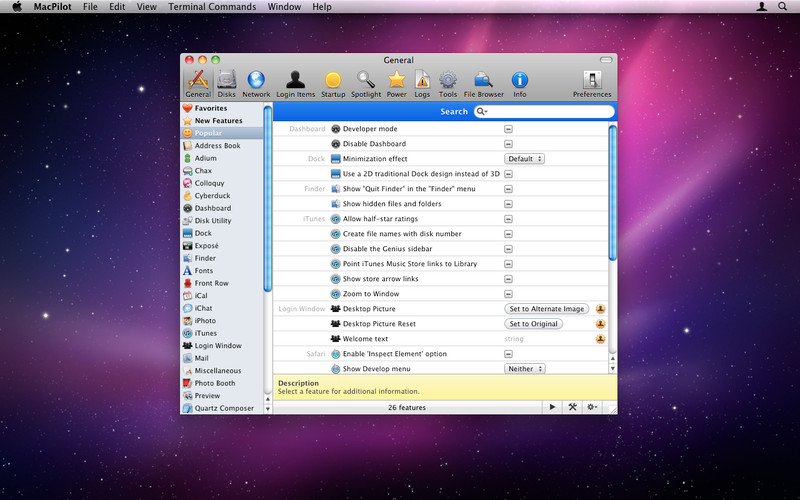
Task: Open the gear action menu at bottom
Action: pos(592,407)
